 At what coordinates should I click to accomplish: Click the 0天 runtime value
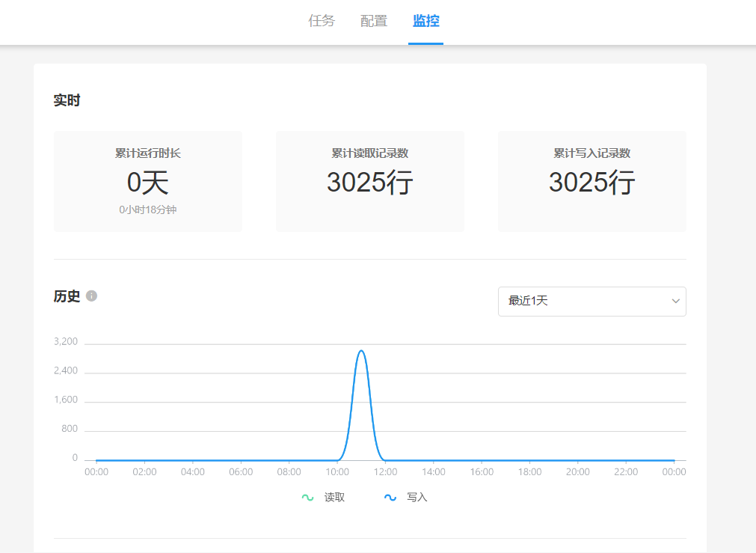click(148, 183)
